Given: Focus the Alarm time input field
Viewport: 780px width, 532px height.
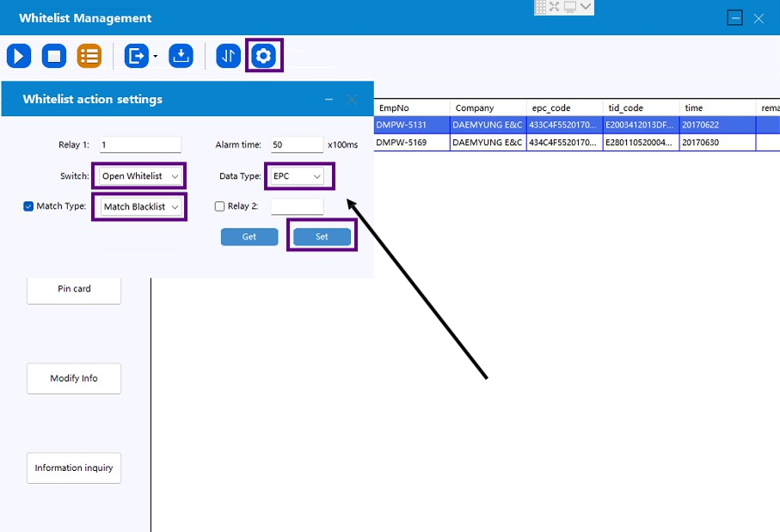Looking at the screenshot, I should [x=297, y=144].
